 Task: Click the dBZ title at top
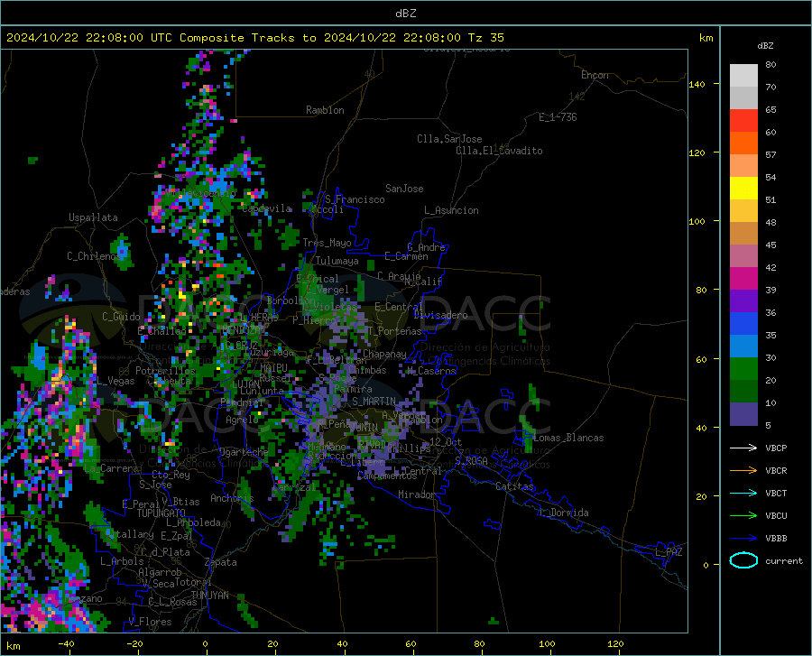405,14
